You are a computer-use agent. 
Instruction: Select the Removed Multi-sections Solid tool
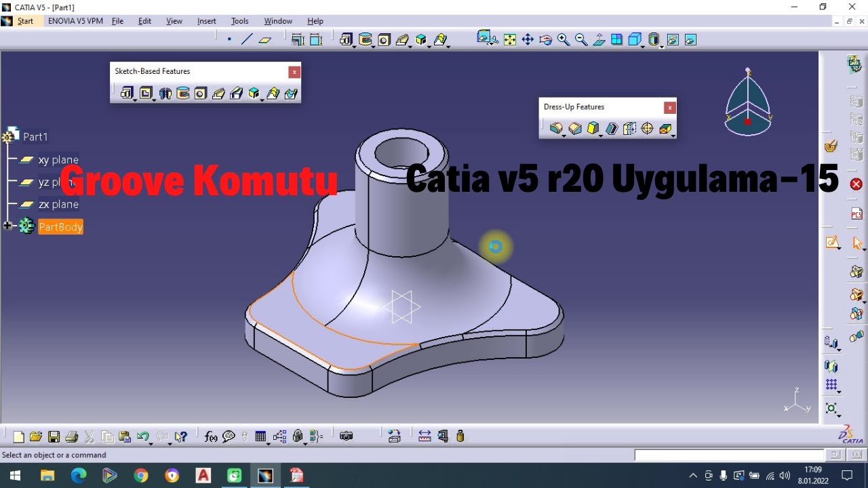291,94
